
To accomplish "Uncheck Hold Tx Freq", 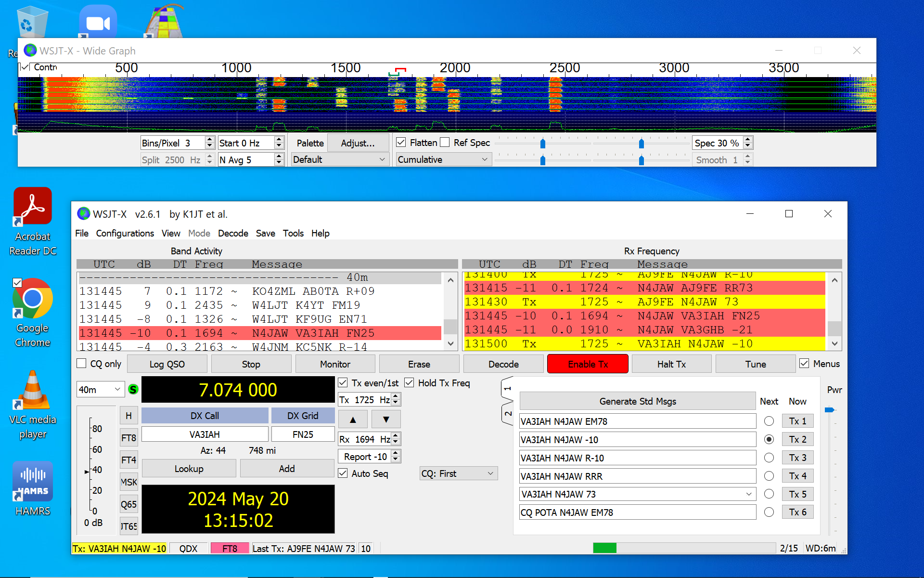I will click(409, 383).
